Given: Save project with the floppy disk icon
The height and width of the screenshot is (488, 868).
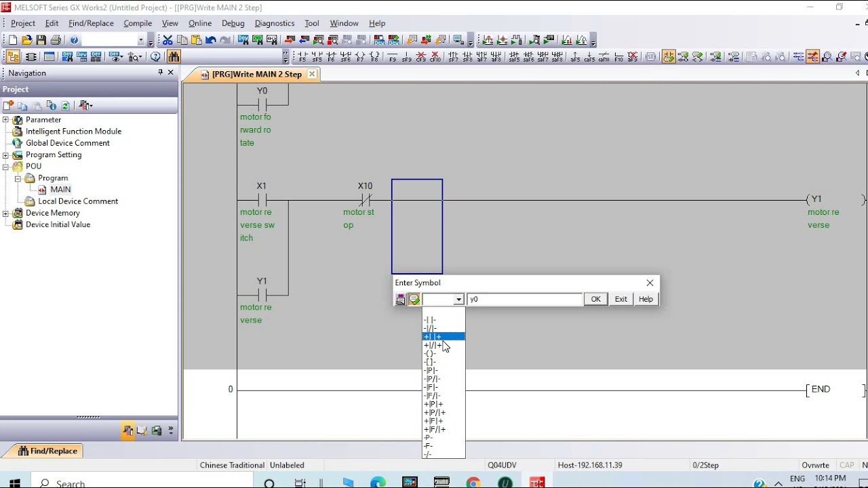Looking at the screenshot, I should pos(41,40).
